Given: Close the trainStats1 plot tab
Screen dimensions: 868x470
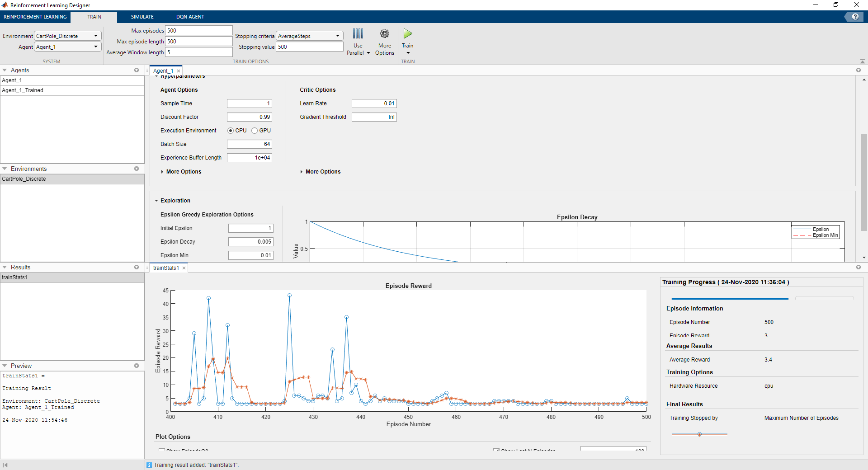Looking at the screenshot, I should pos(184,268).
